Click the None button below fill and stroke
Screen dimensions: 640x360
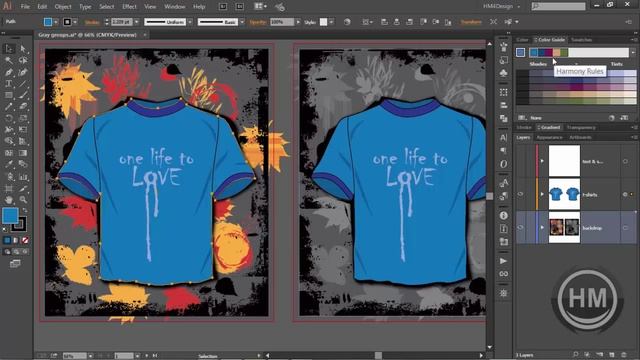(25, 240)
